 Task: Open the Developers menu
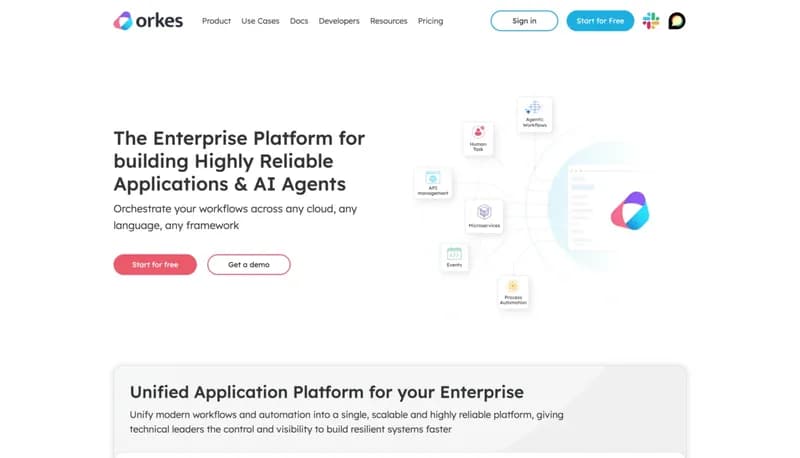(x=339, y=21)
